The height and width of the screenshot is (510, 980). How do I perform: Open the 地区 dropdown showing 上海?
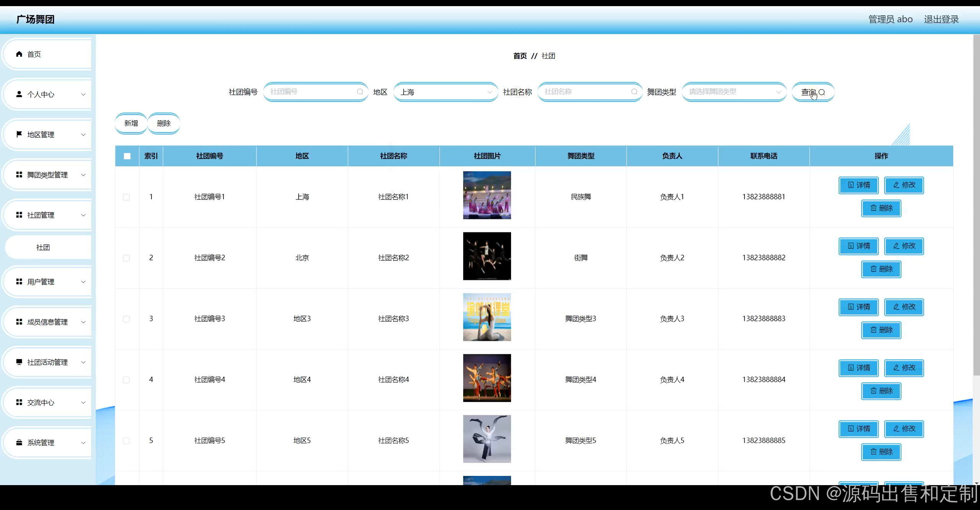[446, 92]
